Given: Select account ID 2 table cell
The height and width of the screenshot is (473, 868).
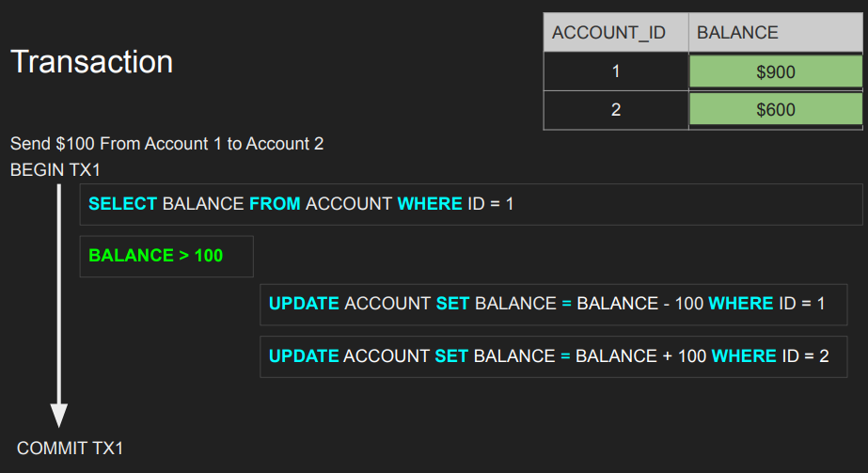Looking at the screenshot, I should [616, 109].
